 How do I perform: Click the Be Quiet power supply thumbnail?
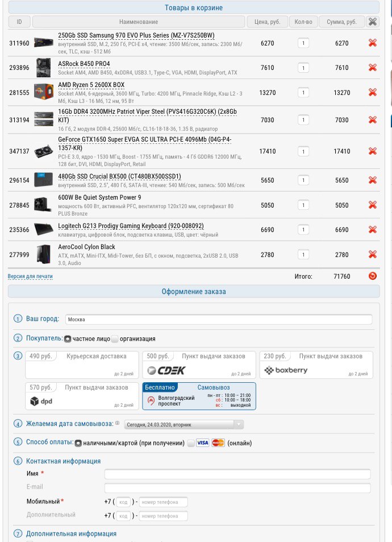[x=44, y=205]
